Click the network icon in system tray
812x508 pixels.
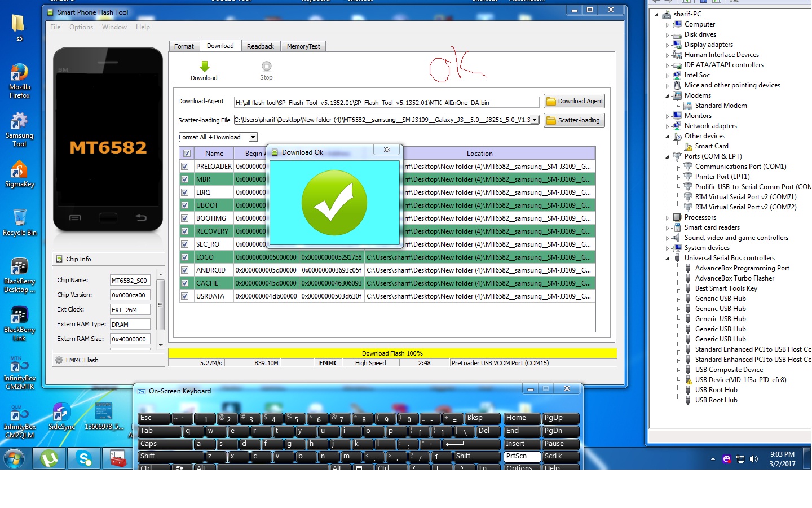(740, 459)
